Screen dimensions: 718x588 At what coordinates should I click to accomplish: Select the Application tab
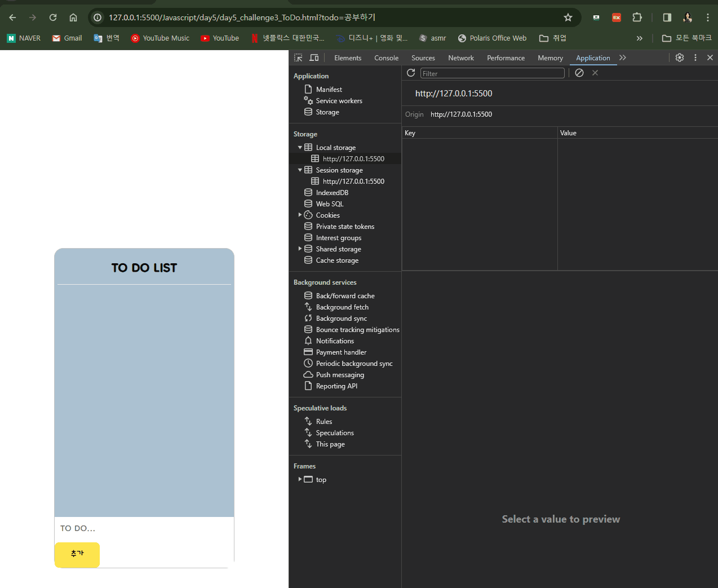(x=593, y=58)
